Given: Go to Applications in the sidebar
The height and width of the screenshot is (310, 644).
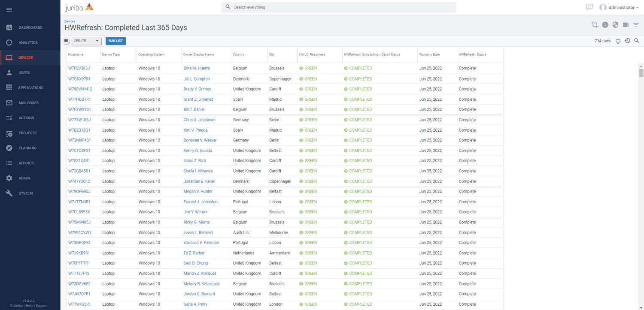Looking at the screenshot, I should (x=30, y=88).
